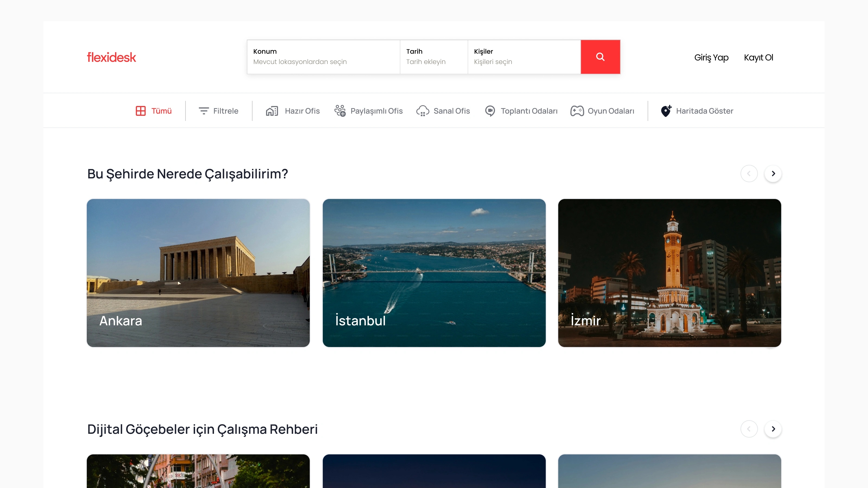This screenshot has width=868, height=488.
Task: Click the red search magnifier button
Action: 600,57
